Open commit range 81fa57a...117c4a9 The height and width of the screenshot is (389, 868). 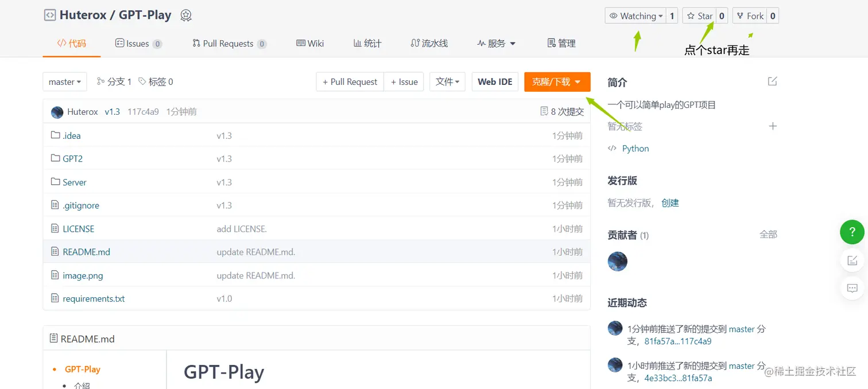coord(678,341)
